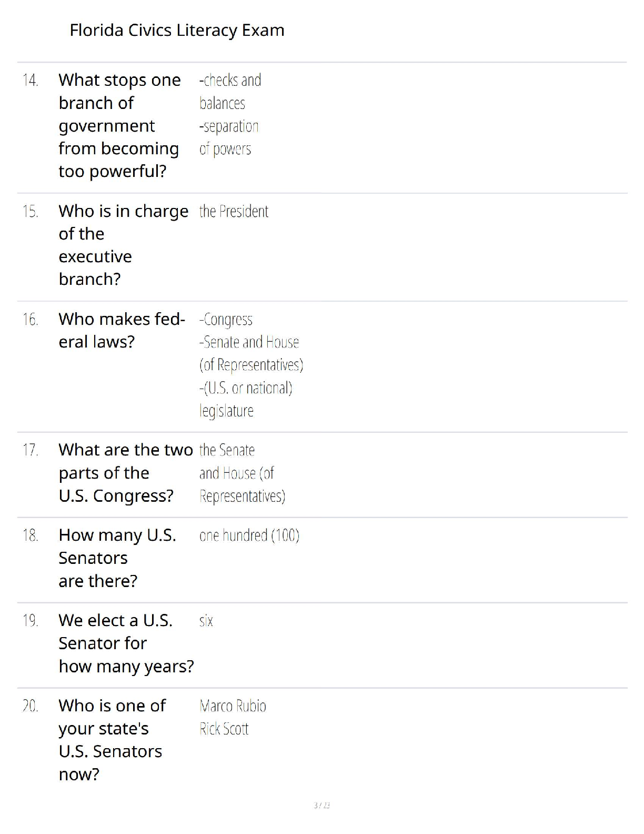This screenshot has height=834, width=644.
Task: Click question number 15
Action: tap(31, 212)
